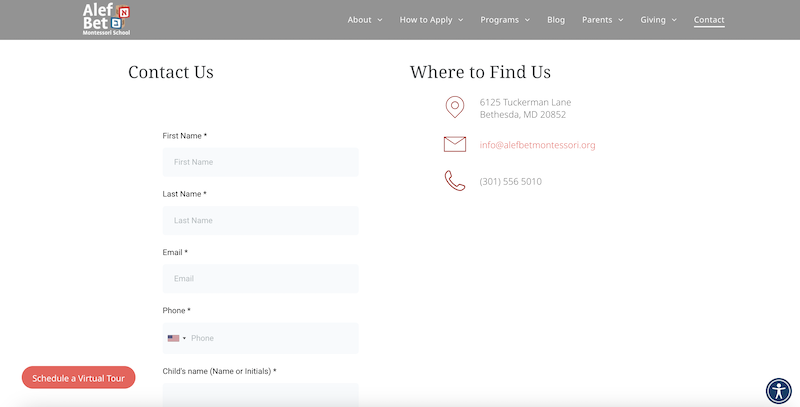
Task: Open the Parents navigation dropdown
Action: pyautogui.click(x=602, y=20)
